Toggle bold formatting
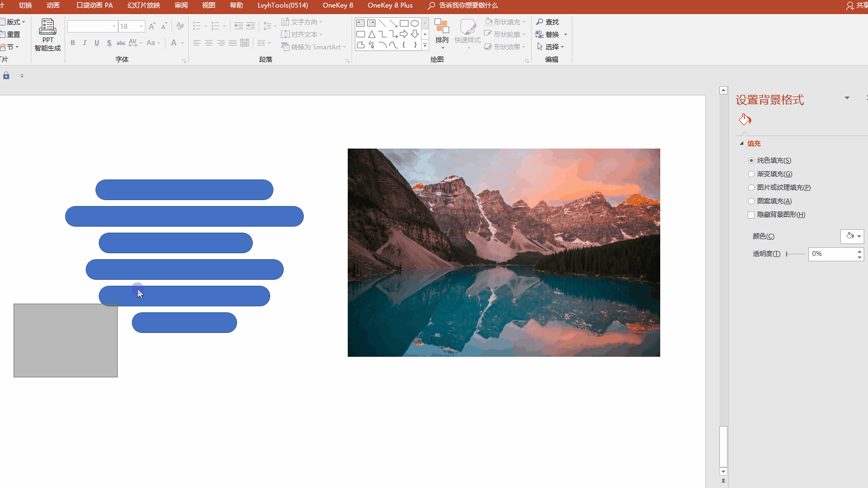 click(x=73, y=43)
